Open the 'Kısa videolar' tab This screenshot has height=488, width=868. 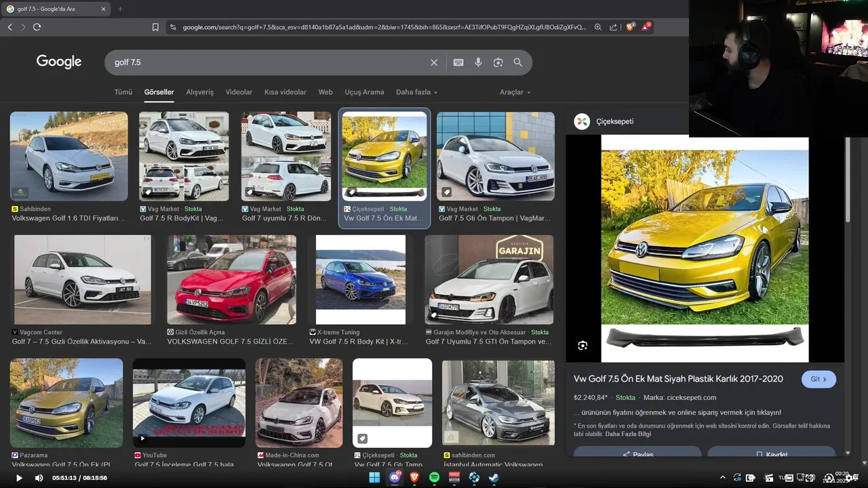[285, 92]
